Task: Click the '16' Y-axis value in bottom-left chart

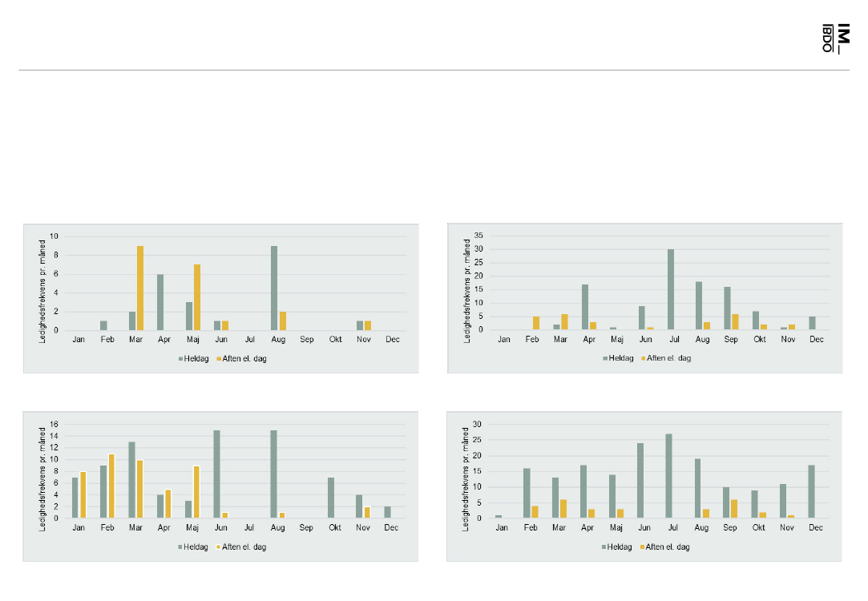Action: (x=54, y=425)
